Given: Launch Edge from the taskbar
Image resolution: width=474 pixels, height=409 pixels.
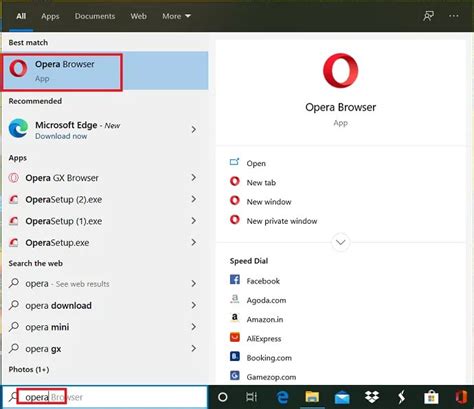Looking at the screenshot, I should click(x=282, y=397).
